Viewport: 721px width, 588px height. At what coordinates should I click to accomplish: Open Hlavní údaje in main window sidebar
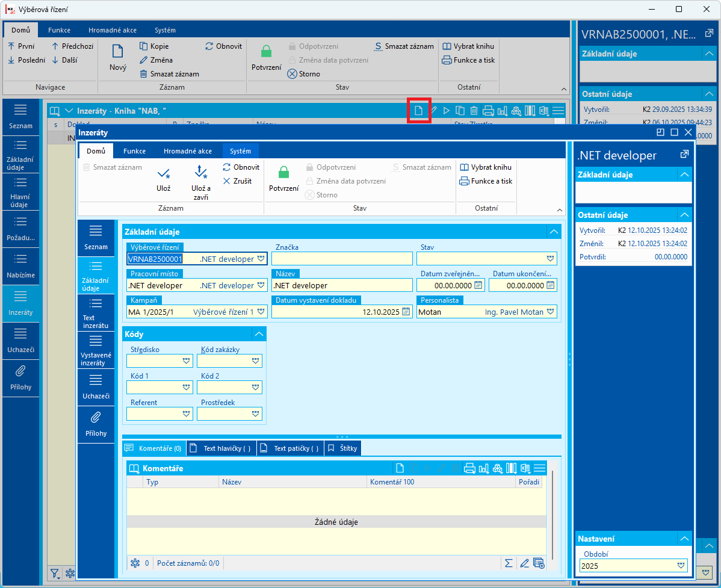pyautogui.click(x=20, y=192)
